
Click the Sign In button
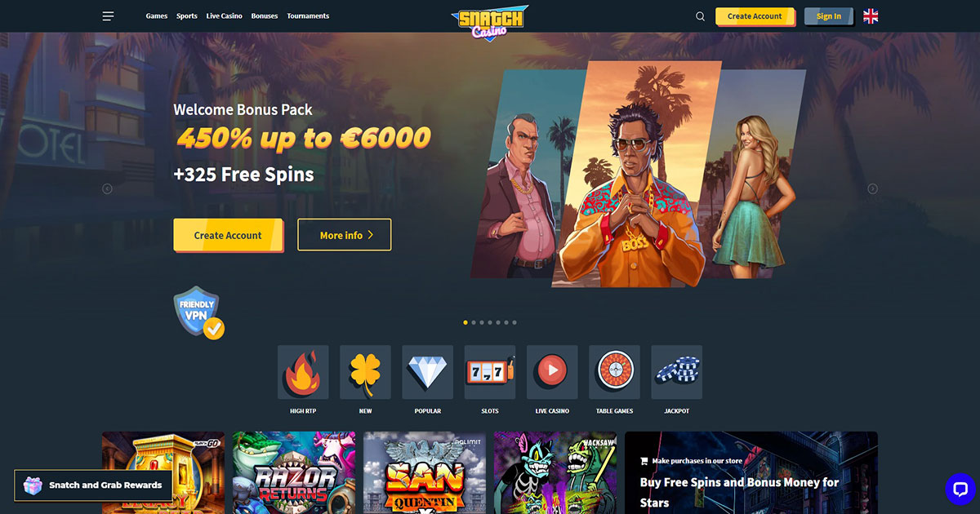coord(828,16)
